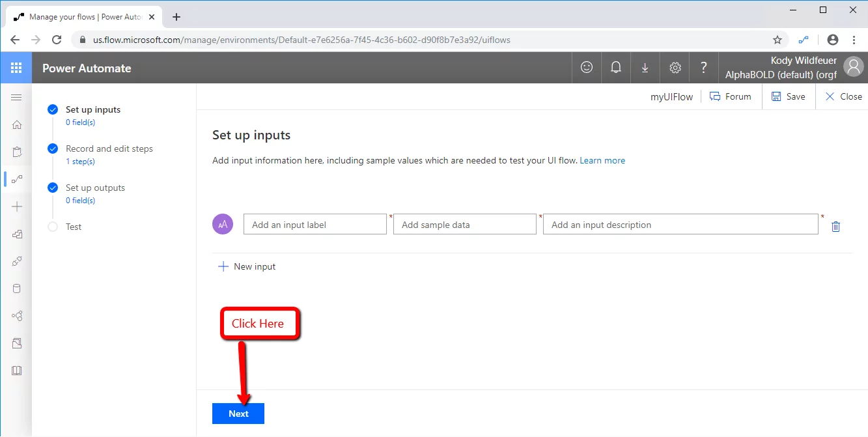The height and width of the screenshot is (437, 868).
Task: Focus the Add an input label field
Action: pos(315,224)
